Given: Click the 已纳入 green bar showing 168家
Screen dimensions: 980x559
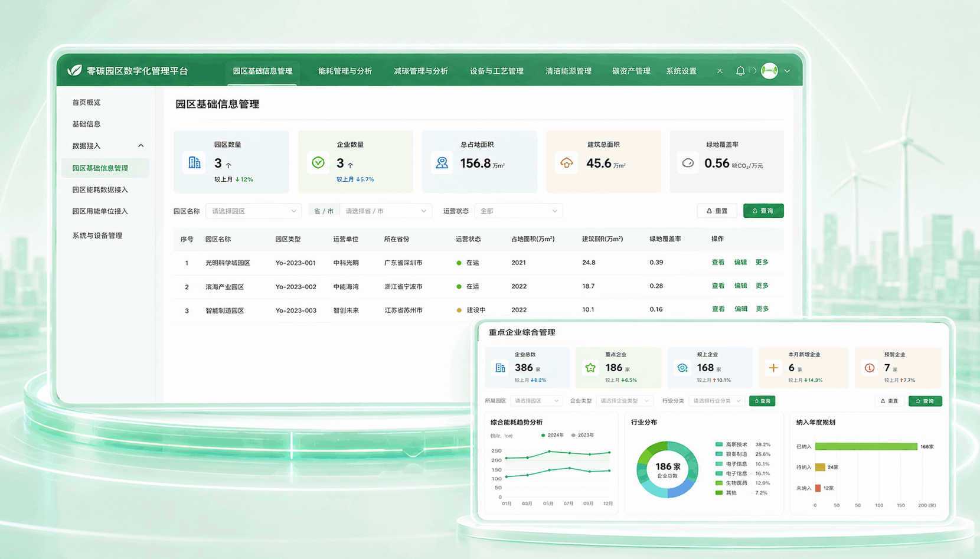Looking at the screenshot, I should (866, 447).
